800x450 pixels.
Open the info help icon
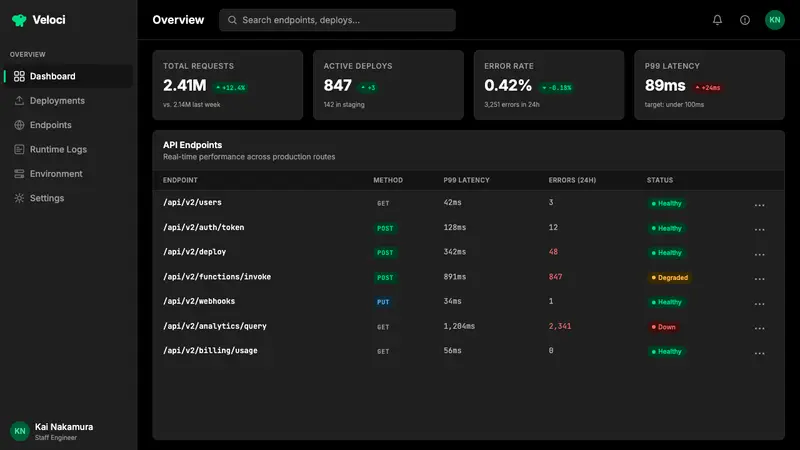(x=745, y=20)
